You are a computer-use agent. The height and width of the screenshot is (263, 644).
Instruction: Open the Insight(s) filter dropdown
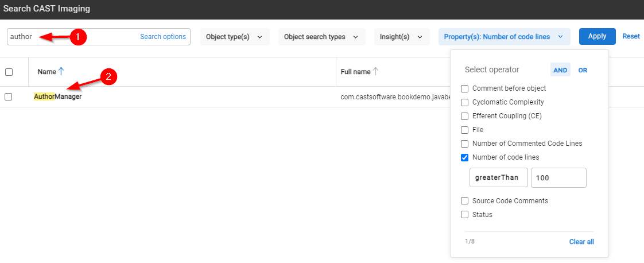[401, 37]
